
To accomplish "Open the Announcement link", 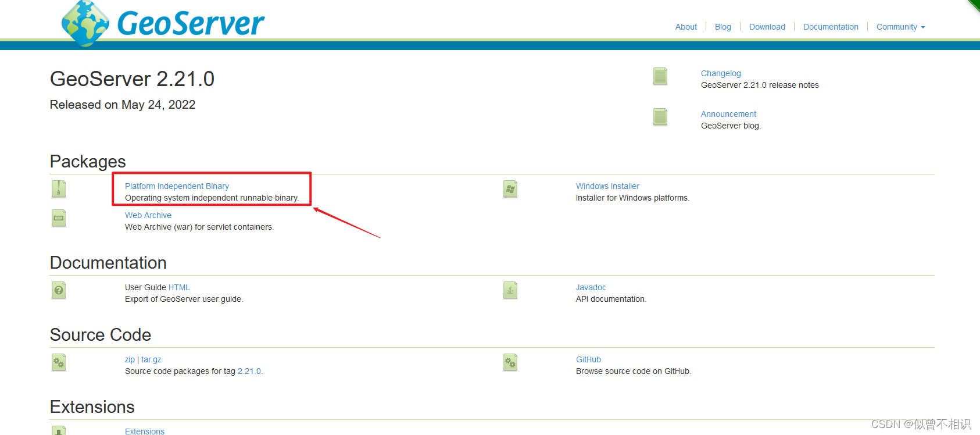I will pyautogui.click(x=728, y=114).
